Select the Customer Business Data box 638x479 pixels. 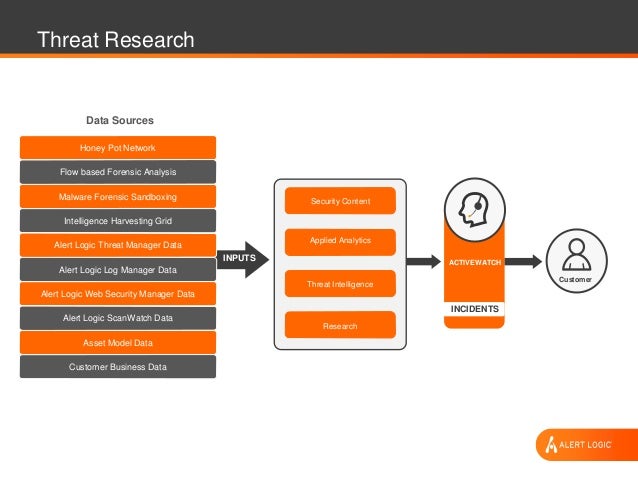(118, 367)
